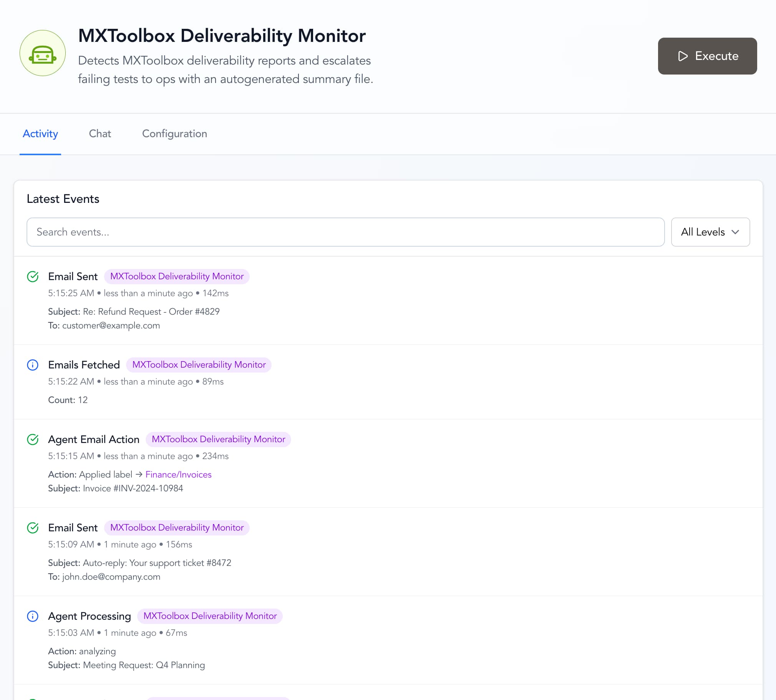This screenshot has height=700, width=776.
Task: Open the Configuration tab
Action: (174, 133)
